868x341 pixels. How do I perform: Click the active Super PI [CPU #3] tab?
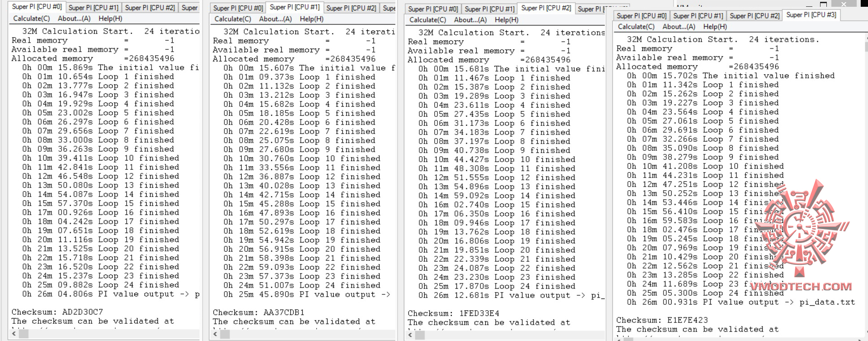(x=811, y=15)
